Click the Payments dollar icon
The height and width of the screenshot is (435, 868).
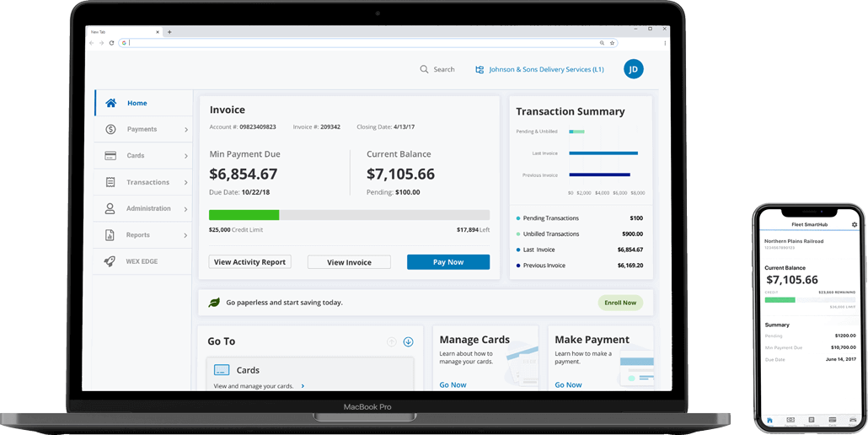[110, 130]
